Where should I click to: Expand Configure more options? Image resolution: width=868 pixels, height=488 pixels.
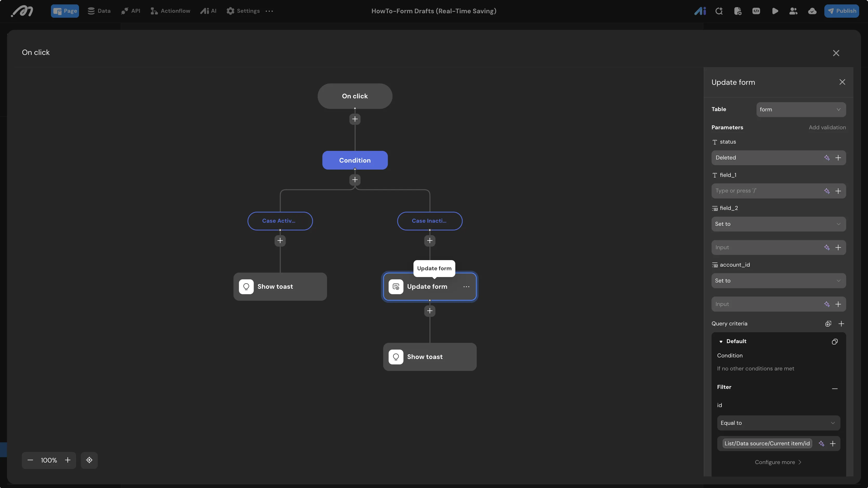click(778, 462)
